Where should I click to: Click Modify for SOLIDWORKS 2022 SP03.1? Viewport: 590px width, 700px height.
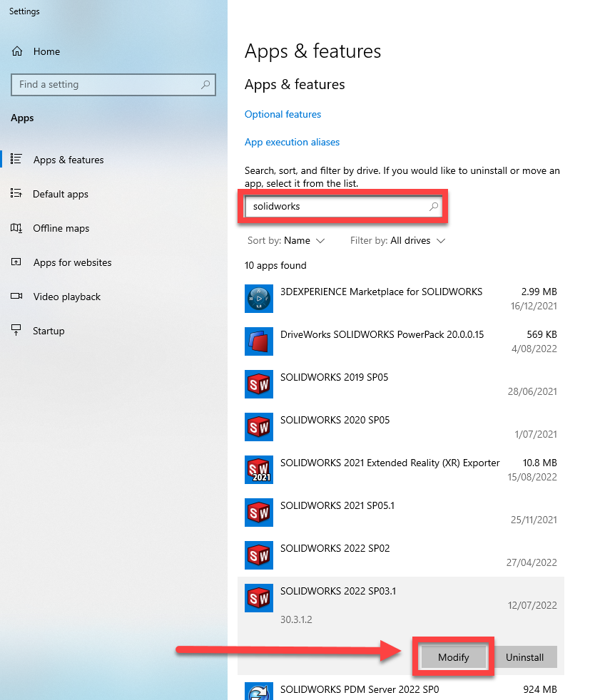click(x=453, y=657)
